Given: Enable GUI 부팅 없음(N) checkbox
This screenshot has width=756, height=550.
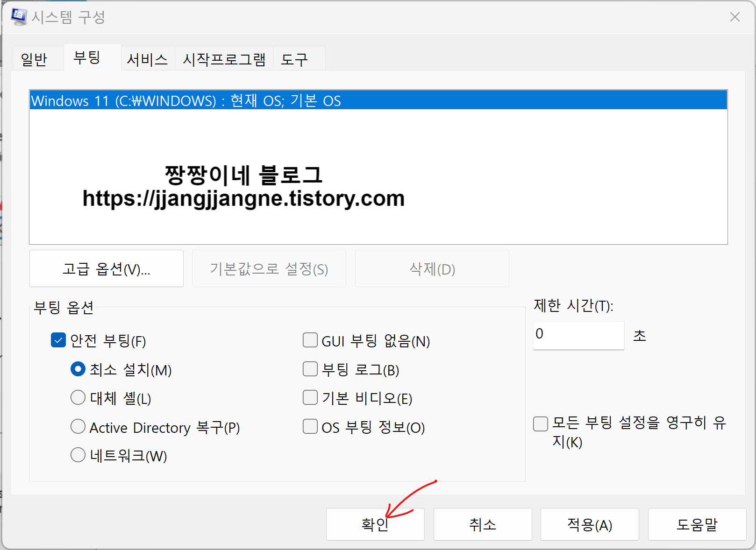Looking at the screenshot, I should [310, 340].
